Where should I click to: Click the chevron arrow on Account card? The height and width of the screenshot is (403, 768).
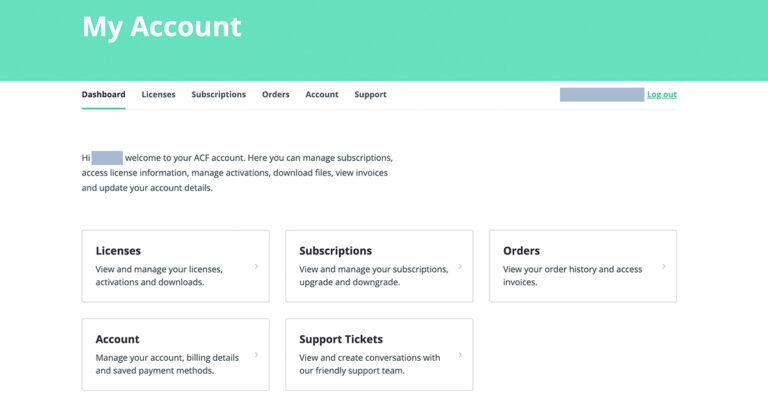tap(257, 354)
